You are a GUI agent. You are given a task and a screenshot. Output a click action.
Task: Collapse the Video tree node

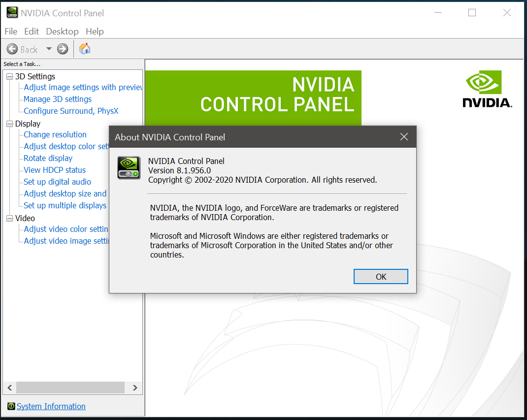[x=10, y=218]
